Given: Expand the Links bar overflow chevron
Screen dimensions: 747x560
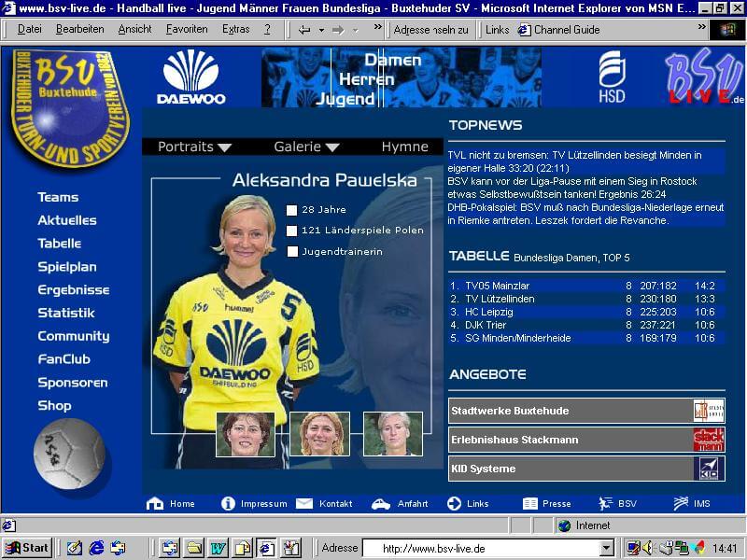Looking at the screenshot, I should [702, 27].
